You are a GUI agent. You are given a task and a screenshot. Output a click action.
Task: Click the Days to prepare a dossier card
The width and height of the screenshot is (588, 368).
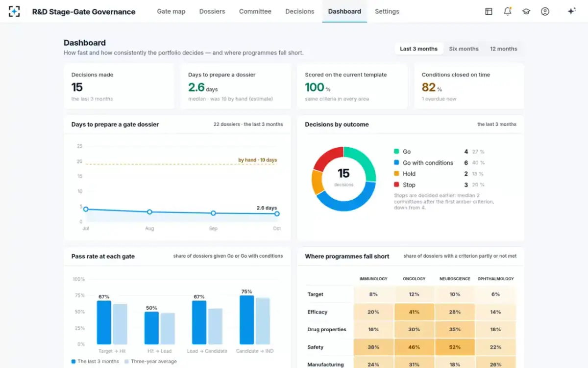[x=236, y=86]
